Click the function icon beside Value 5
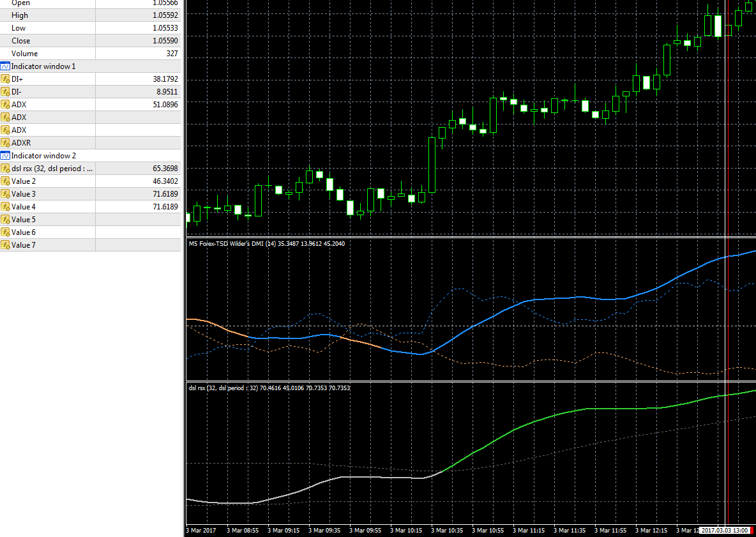756x537 pixels. click(x=6, y=220)
